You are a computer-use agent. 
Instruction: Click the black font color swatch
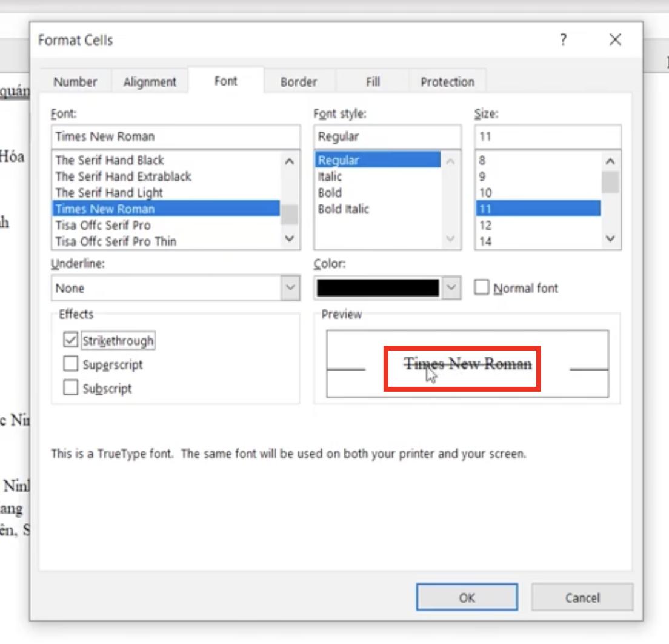[378, 287]
